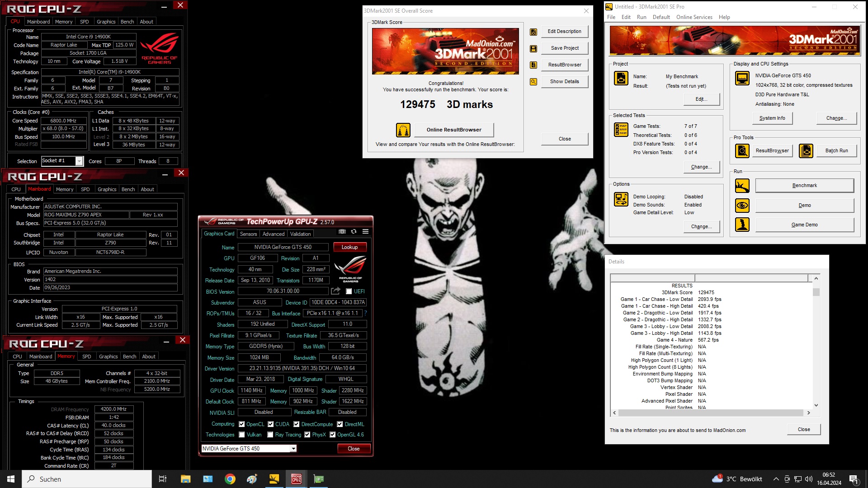Click the Demo eye icon
The width and height of the screenshot is (868, 488).
(742, 206)
